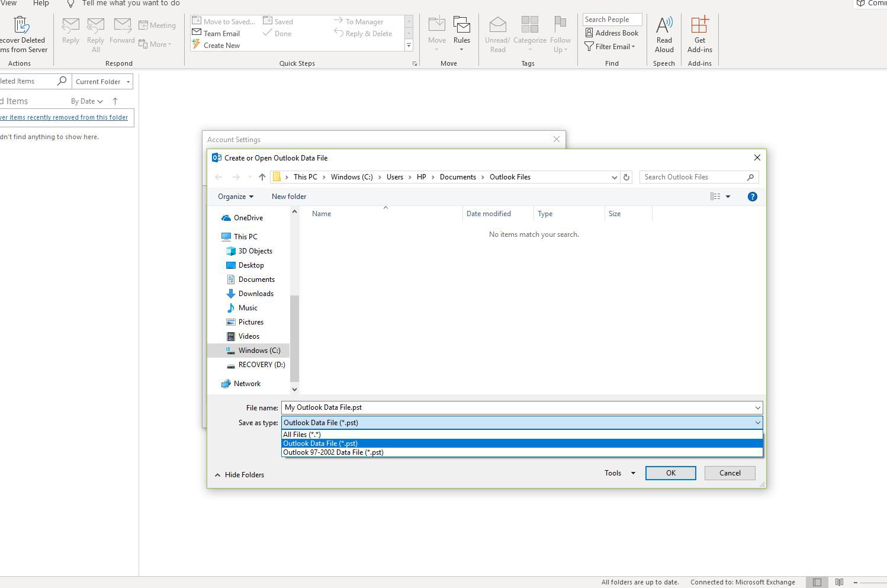This screenshot has height=588, width=887.
Task: Expand the address bar history dropdown
Action: tap(614, 177)
